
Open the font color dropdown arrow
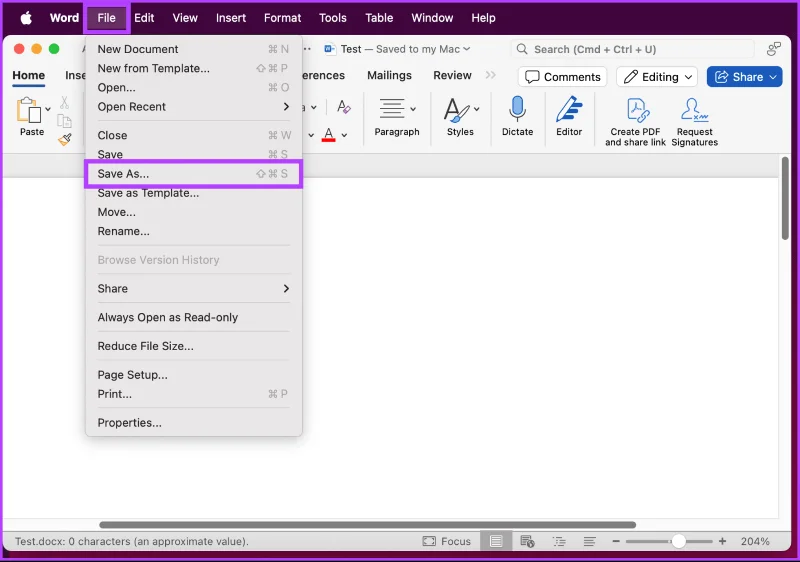pos(344,135)
